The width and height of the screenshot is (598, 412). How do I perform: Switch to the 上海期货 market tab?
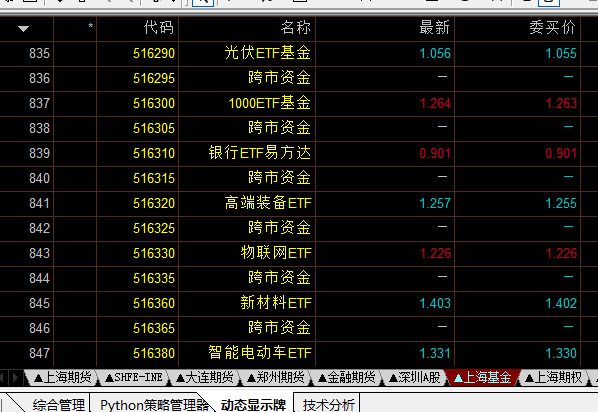point(63,378)
